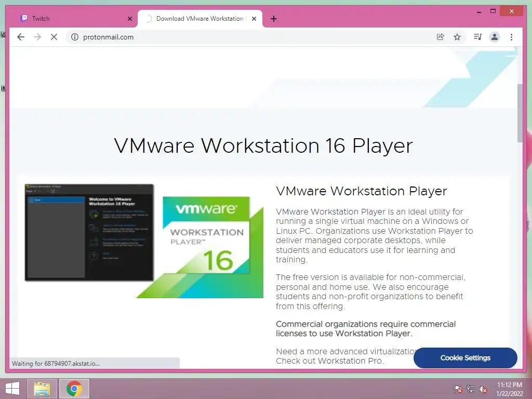This screenshot has height=399, width=532.
Task: Go forward to the next page
Action: (x=37, y=37)
